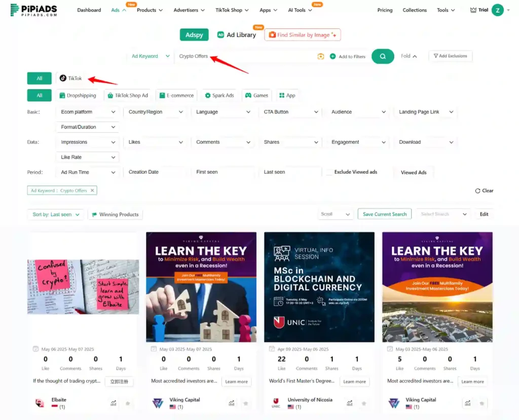Collapse the filters using Fold
519x420 pixels.
click(409, 56)
